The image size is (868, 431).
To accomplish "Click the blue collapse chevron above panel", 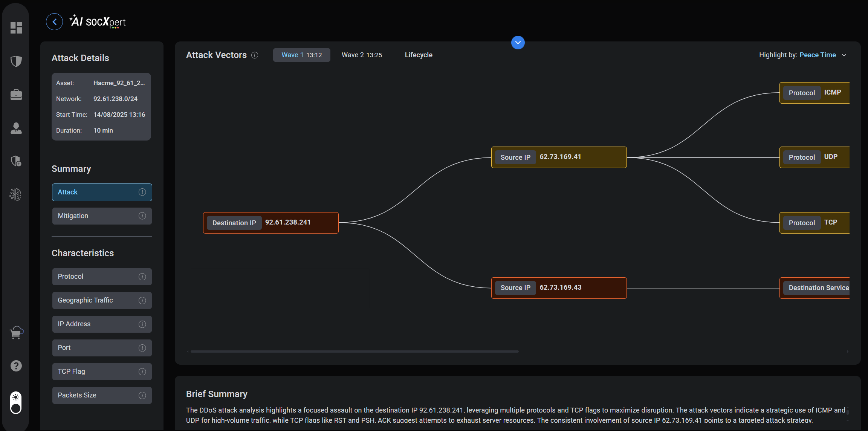I will [x=518, y=43].
